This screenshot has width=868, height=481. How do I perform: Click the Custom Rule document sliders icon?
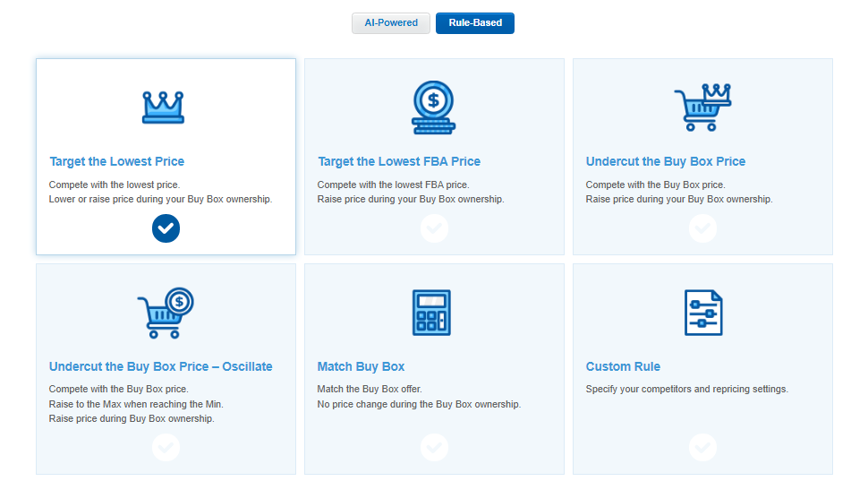tap(703, 313)
